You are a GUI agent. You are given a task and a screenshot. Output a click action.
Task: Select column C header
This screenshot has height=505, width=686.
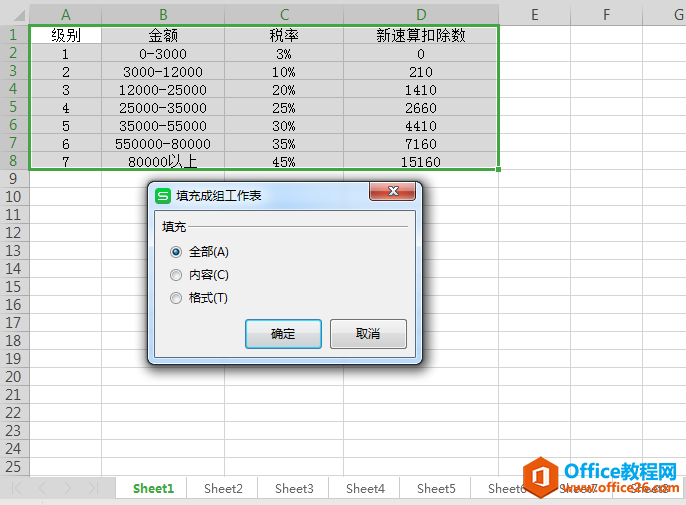tap(284, 15)
